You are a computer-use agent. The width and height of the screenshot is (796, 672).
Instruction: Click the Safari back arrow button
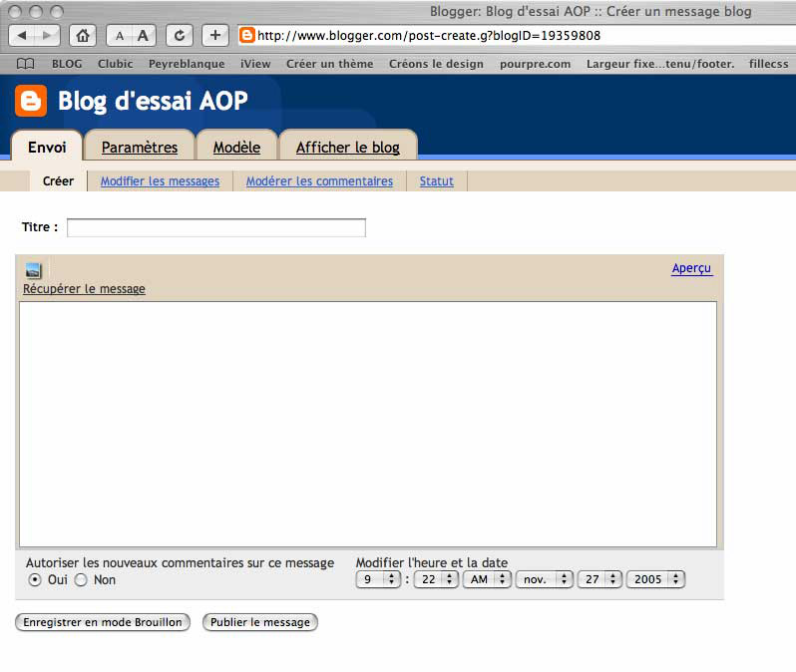(22, 36)
